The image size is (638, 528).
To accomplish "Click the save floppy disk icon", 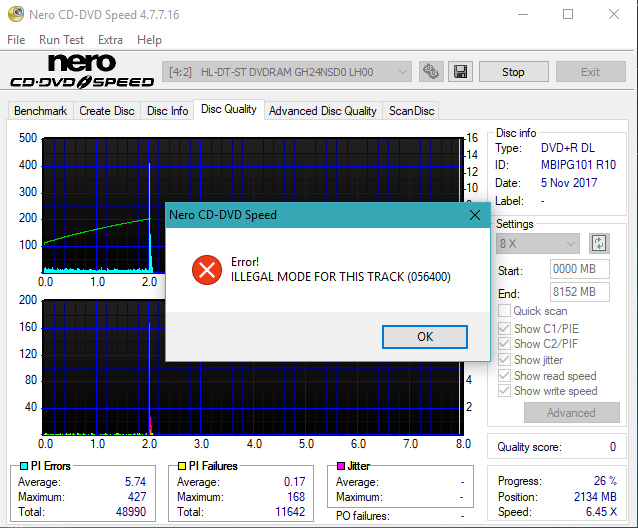I will 460,72.
